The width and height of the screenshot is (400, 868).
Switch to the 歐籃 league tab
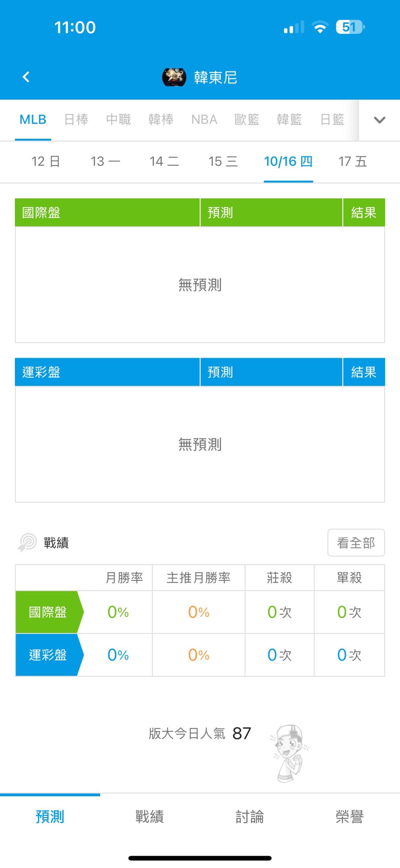[247, 120]
